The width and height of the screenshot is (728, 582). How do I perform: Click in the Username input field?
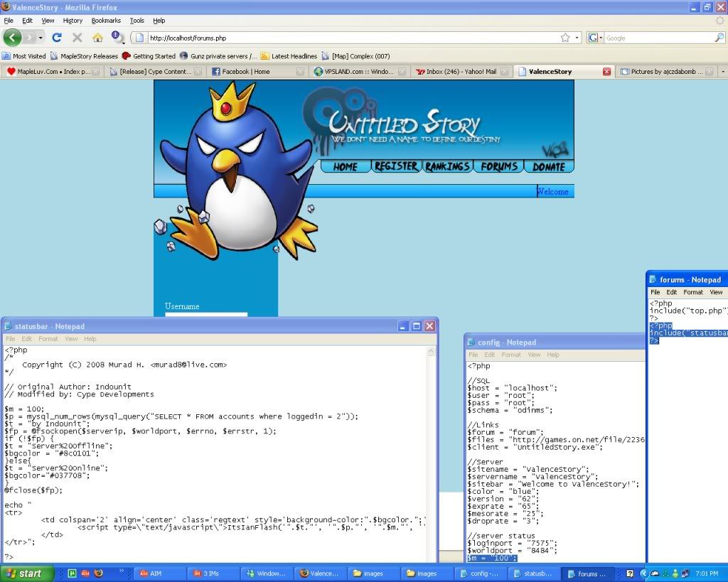click(x=206, y=315)
